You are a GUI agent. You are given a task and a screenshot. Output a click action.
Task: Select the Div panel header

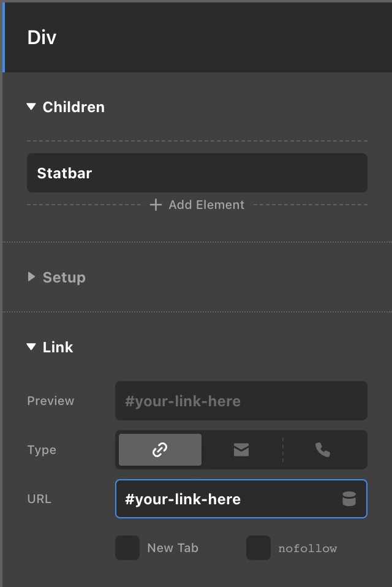[x=197, y=37]
